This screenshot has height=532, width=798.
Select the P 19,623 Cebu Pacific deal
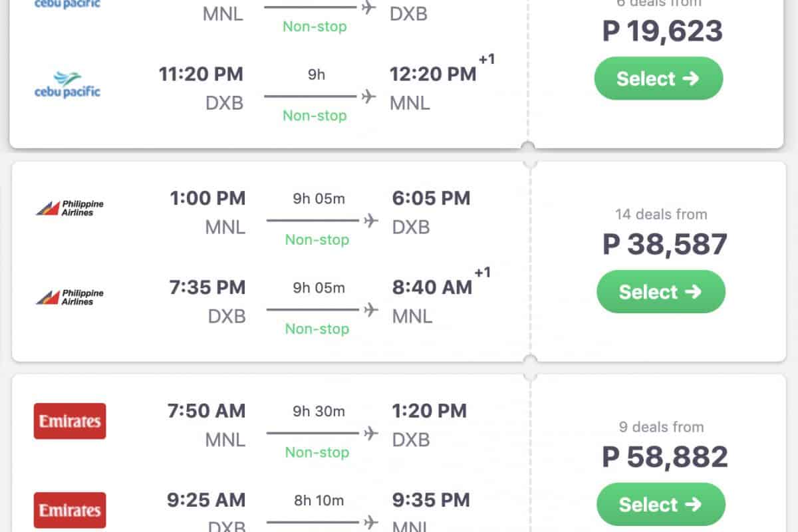point(658,78)
